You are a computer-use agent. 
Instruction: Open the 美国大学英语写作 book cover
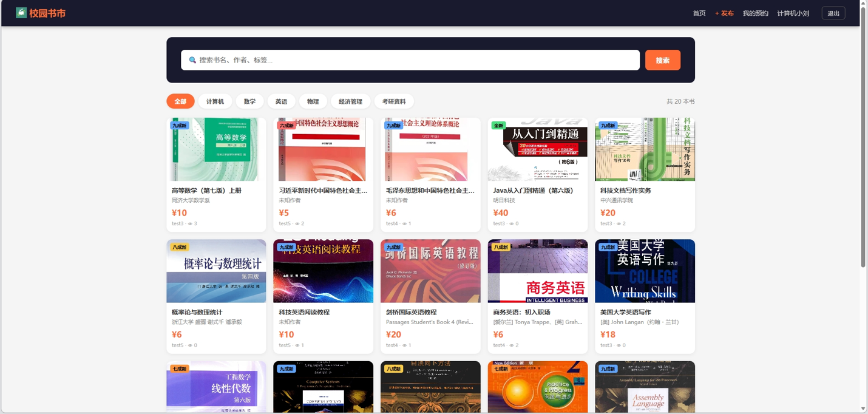point(645,271)
